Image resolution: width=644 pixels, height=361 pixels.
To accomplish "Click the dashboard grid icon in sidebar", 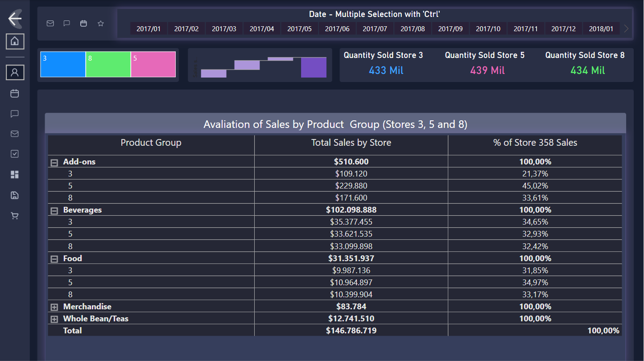I will [x=15, y=175].
